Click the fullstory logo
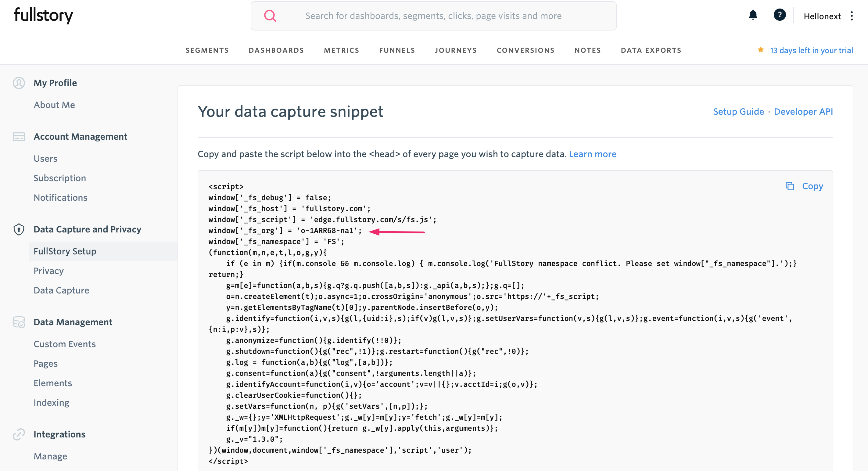This screenshot has width=868, height=471. click(43, 16)
